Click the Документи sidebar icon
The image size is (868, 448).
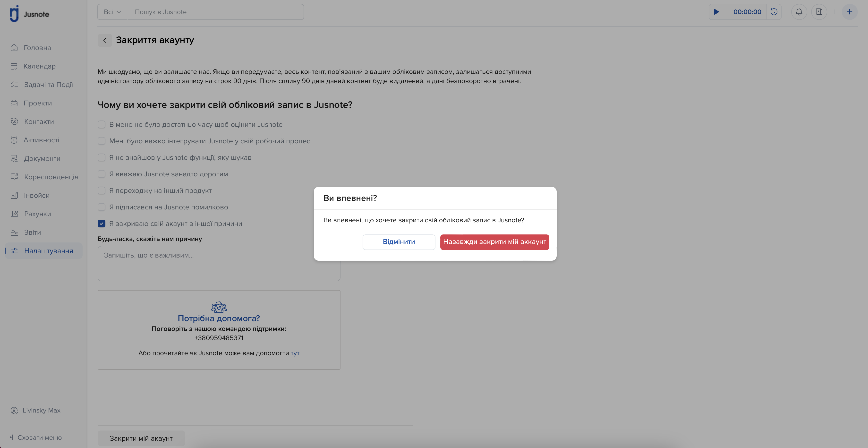14,158
